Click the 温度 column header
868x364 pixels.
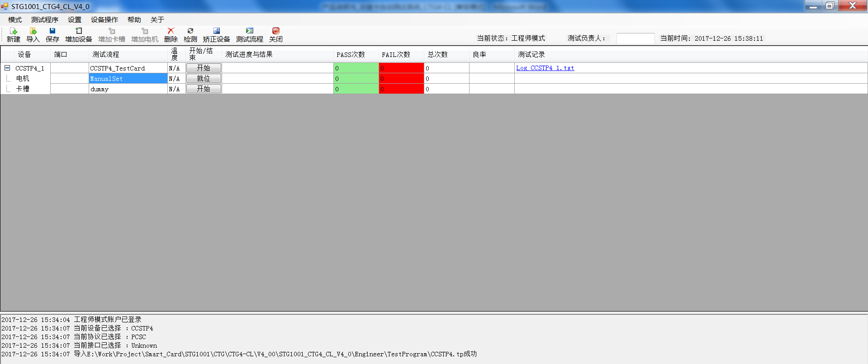pos(177,54)
